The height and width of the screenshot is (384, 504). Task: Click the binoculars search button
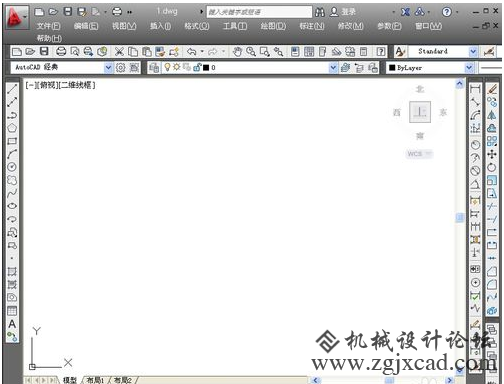click(x=319, y=12)
